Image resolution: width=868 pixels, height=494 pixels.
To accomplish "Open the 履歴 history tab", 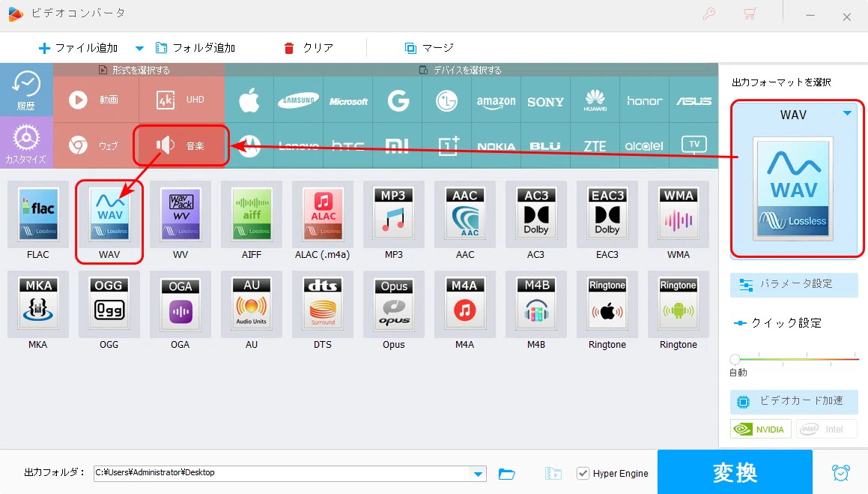I will [x=26, y=90].
